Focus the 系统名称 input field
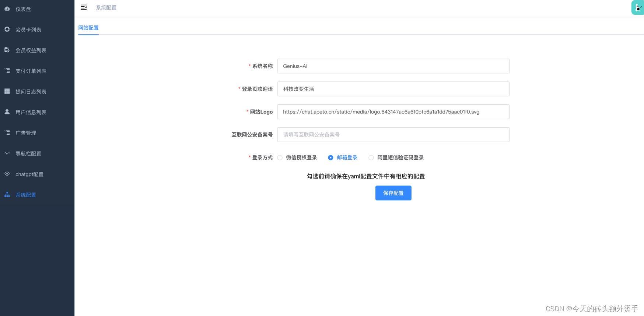 pos(393,66)
